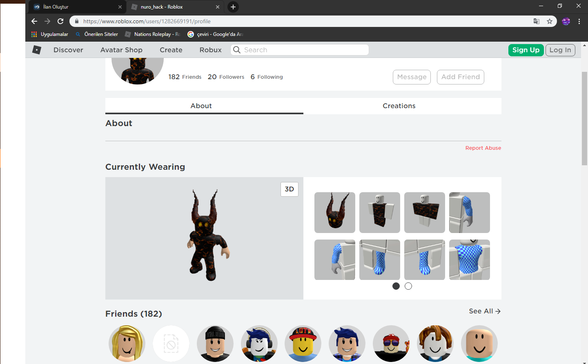Viewport: 588px width, 364px height.
Task: Click the browser forward arrow
Action: [47, 21]
